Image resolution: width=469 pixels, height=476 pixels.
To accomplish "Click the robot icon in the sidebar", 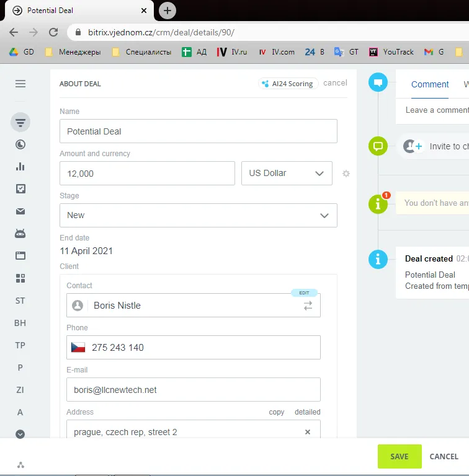I will pyautogui.click(x=20, y=234).
